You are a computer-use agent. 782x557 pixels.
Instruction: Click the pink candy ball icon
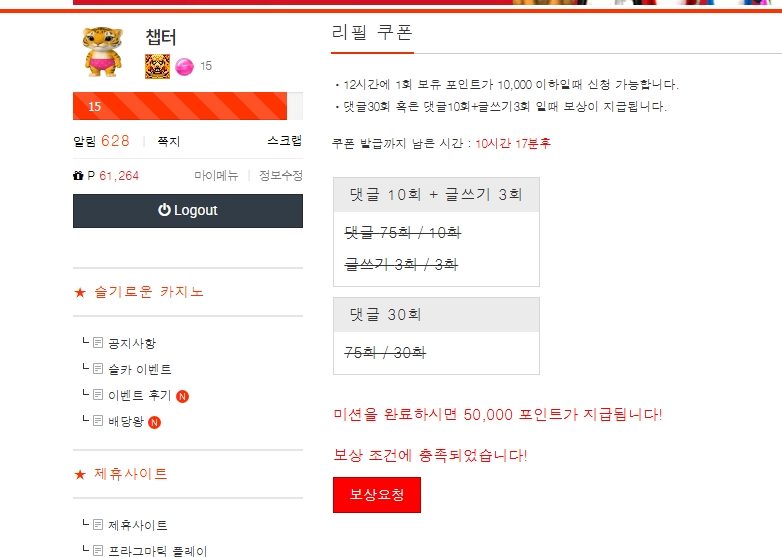pyautogui.click(x=184, y=67)
